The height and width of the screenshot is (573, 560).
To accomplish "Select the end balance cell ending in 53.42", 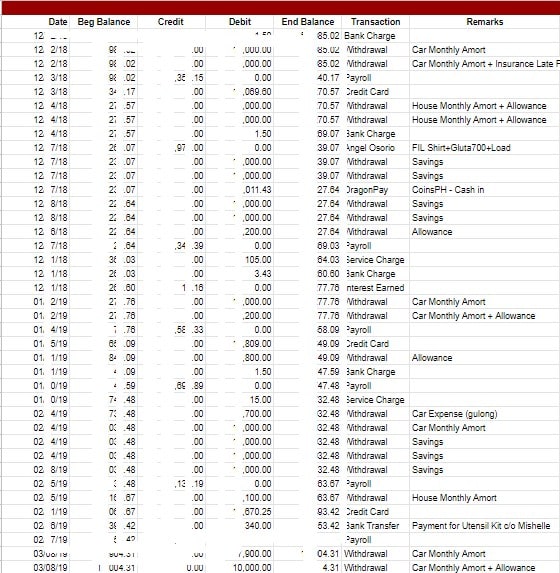I will click(x=307, y=526).
